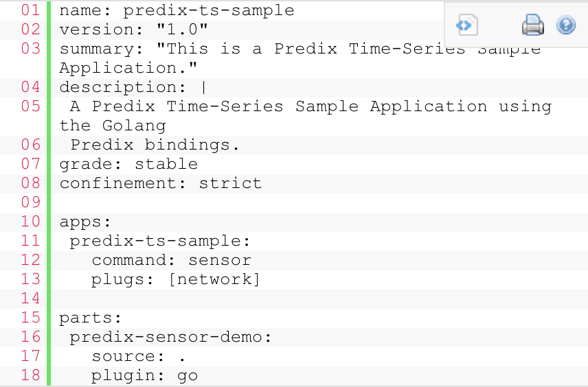Click 'command: sensor' line
The height and width of the screenshot is (387, 588).
tap(171, 260)
